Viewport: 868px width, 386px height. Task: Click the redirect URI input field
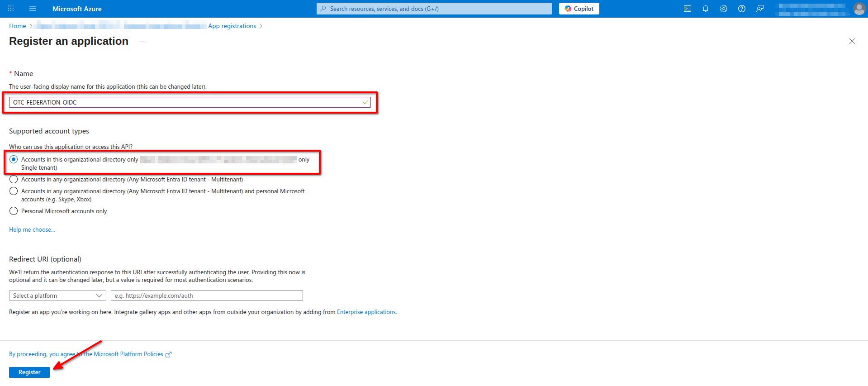tap(207, 295)
